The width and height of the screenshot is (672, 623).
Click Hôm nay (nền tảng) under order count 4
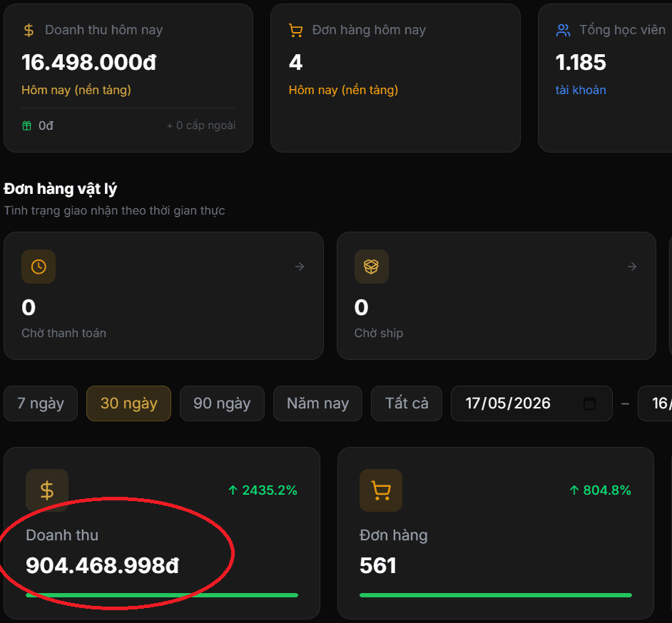click(343, 90)
